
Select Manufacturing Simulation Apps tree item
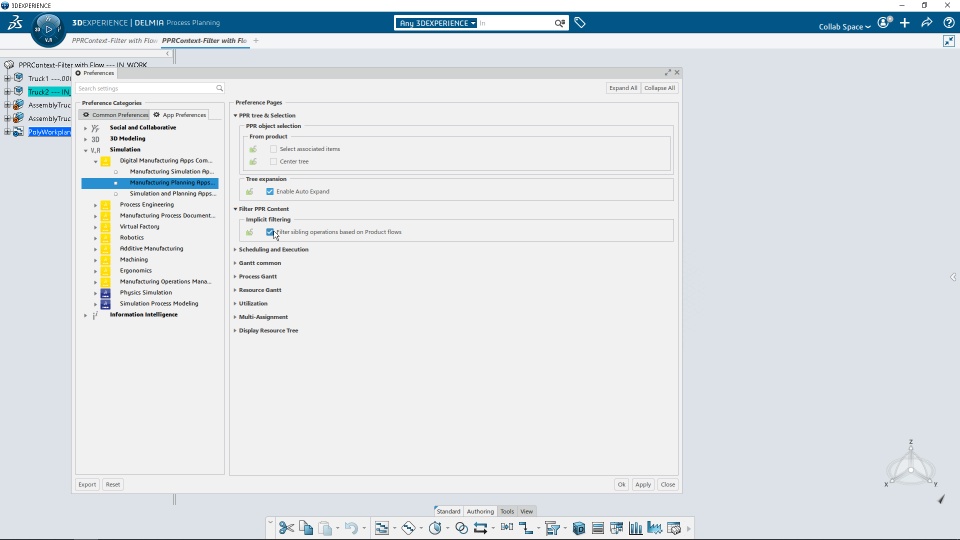pyautogui.click(x=171, y=171)
